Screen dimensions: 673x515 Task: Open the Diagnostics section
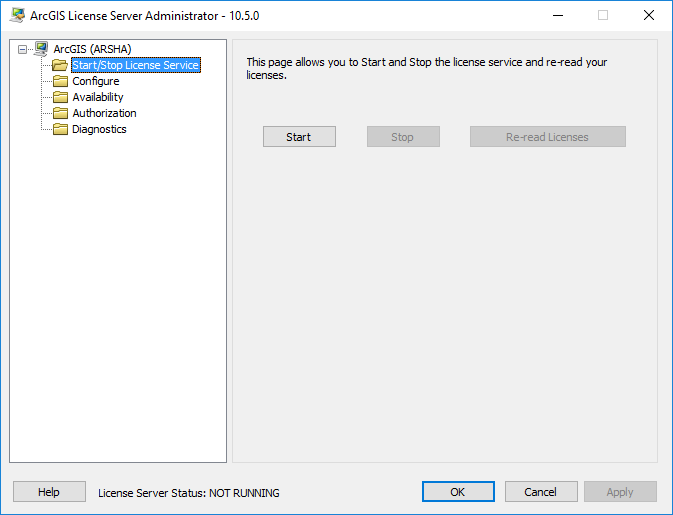click(x=99, y=129)
